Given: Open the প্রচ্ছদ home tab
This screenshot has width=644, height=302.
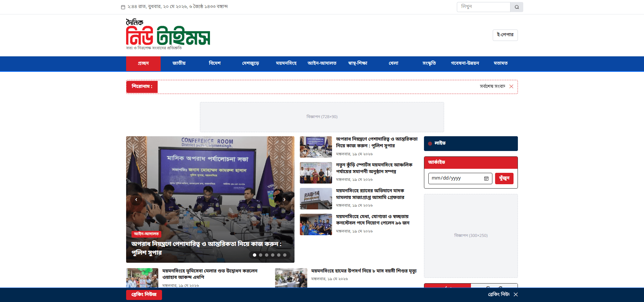Looking at the screenshot, I should click(143, 63).
